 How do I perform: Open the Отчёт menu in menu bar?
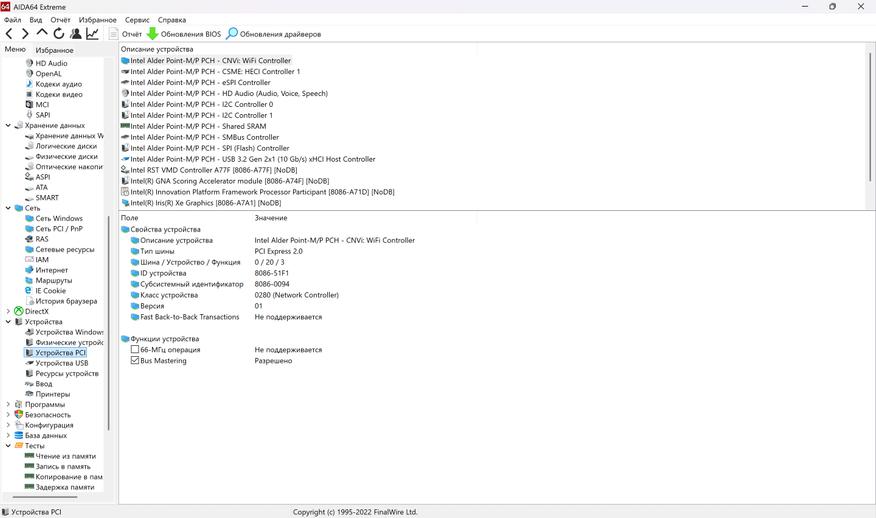(60, 20)
